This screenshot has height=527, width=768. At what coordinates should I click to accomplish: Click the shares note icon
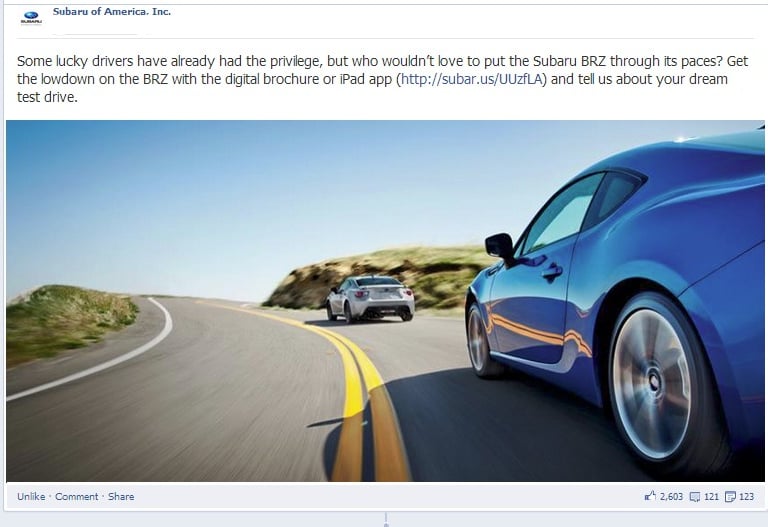[x=730, y=497]
